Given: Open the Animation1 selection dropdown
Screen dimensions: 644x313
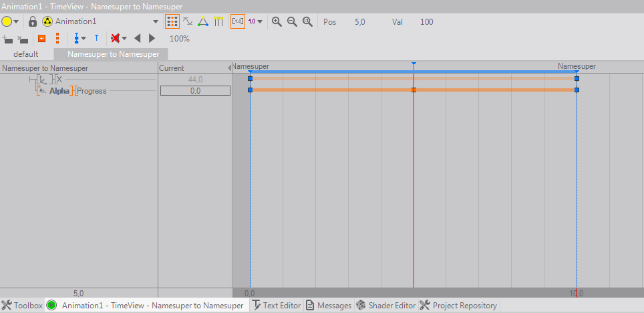Looking at the screenshot, I should pos(156,21).
